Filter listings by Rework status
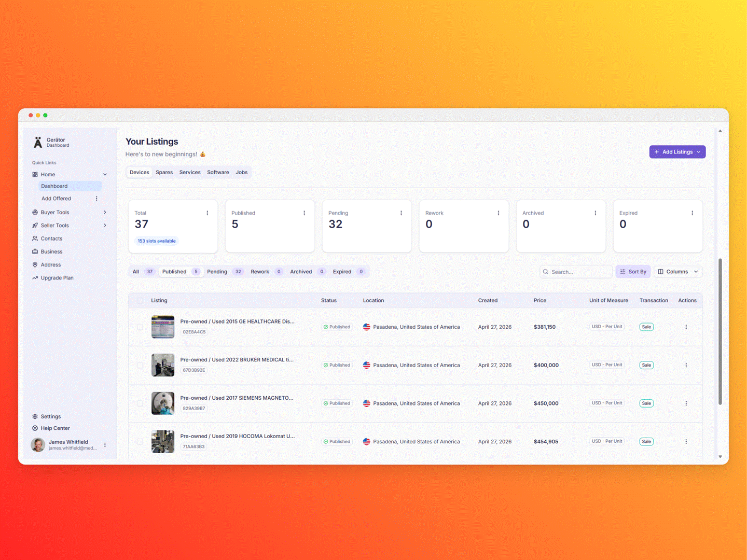The image size is (747, 560). coord(267,272)
